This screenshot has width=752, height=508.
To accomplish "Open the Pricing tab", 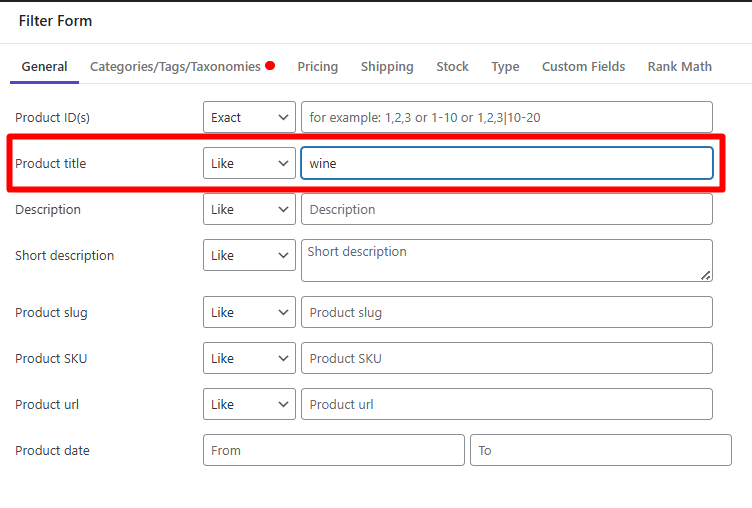I will (x=317, y=67).
